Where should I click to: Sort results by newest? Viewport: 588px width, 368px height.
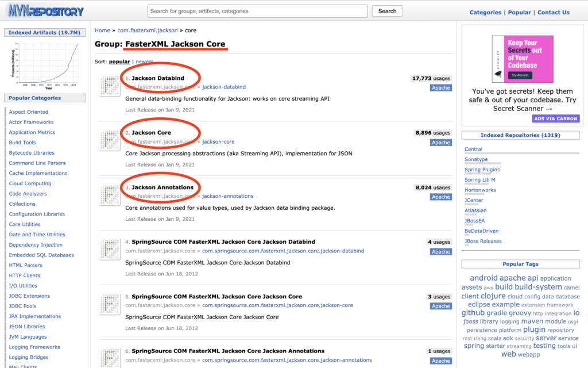144,62
